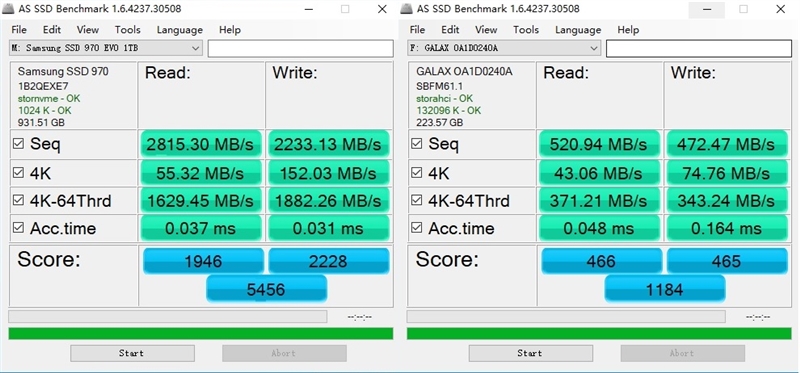
Task: Click the grey progress bar in GALAX window
Action: point(566,316)
